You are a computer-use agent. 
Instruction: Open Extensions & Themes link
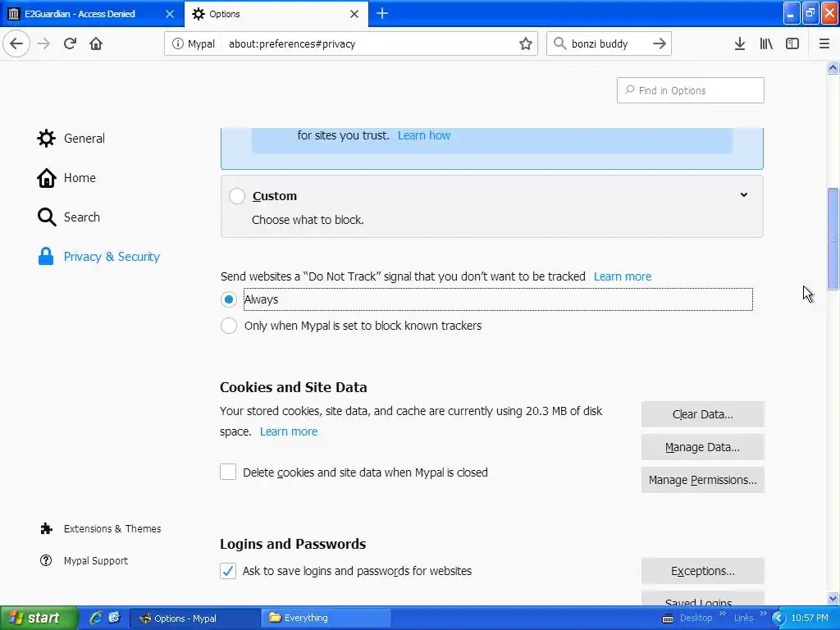112,529
